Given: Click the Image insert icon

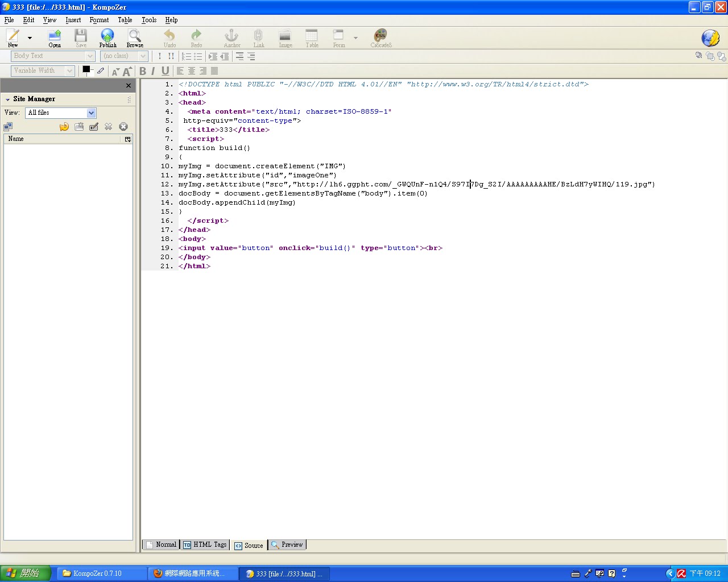Looking at the screenshot, I should (x=285, y=36).
